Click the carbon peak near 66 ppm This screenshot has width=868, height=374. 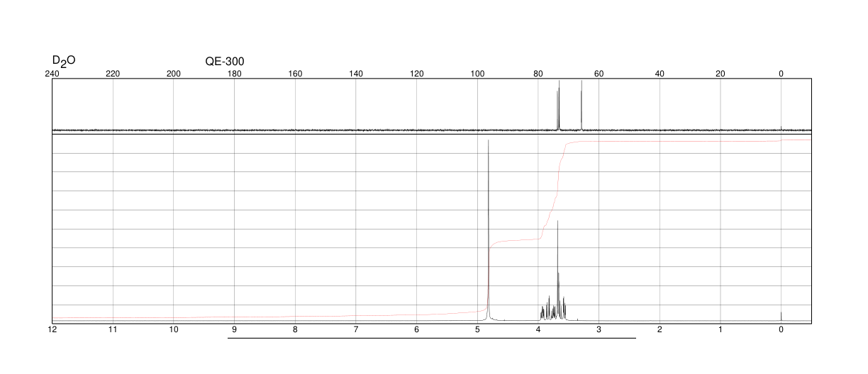pyautogui.click(x=582, y=105)
